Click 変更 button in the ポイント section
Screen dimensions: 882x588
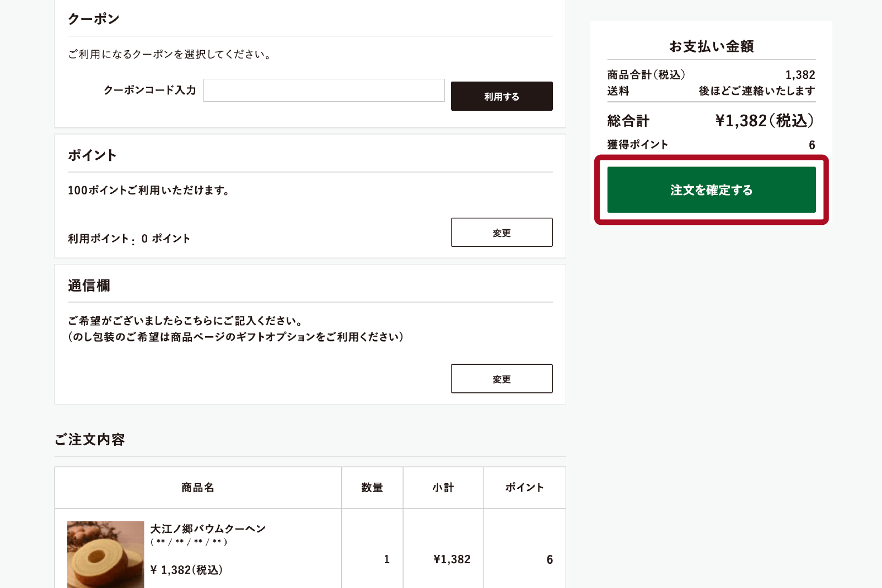pyautogui.click(x=501, y=233)
